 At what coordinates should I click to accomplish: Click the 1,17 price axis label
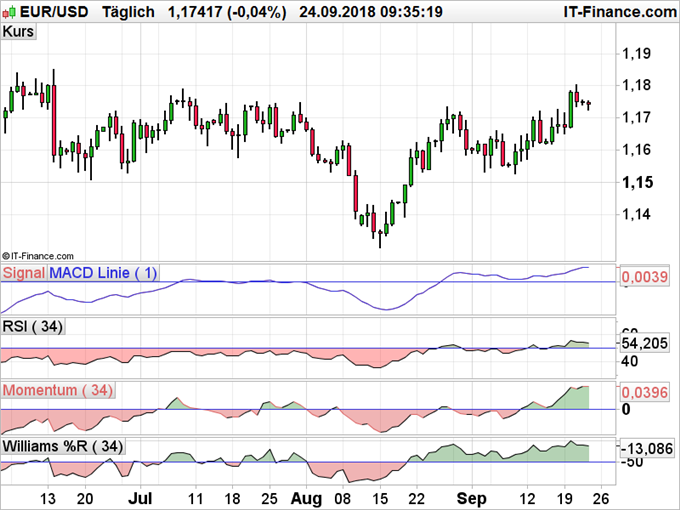coord(637,118)
